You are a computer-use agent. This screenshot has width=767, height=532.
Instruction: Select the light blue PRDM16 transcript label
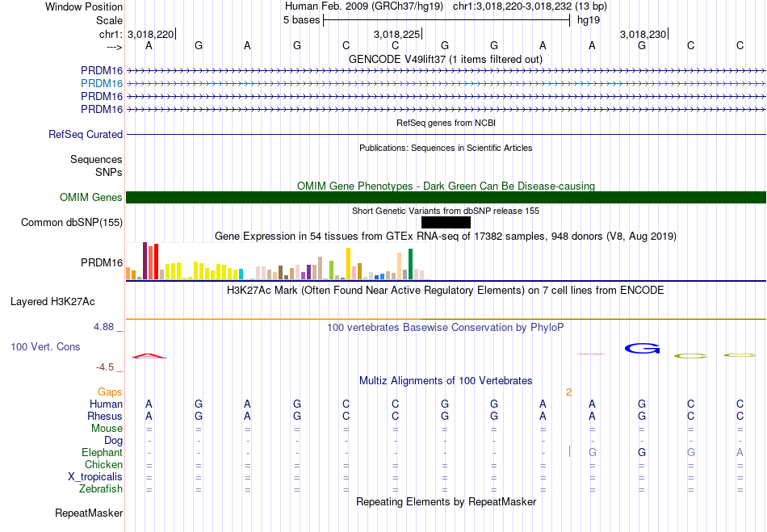tap(102, 84)
